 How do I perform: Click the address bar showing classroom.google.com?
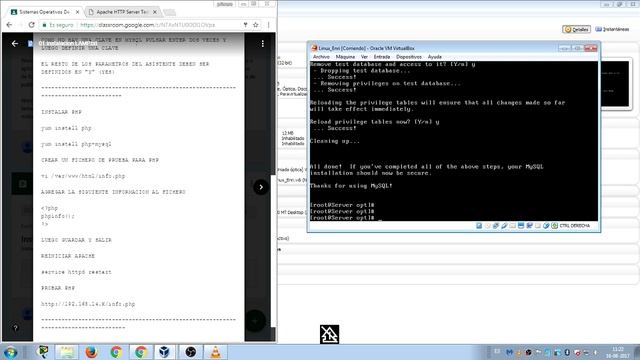point(147,25)
